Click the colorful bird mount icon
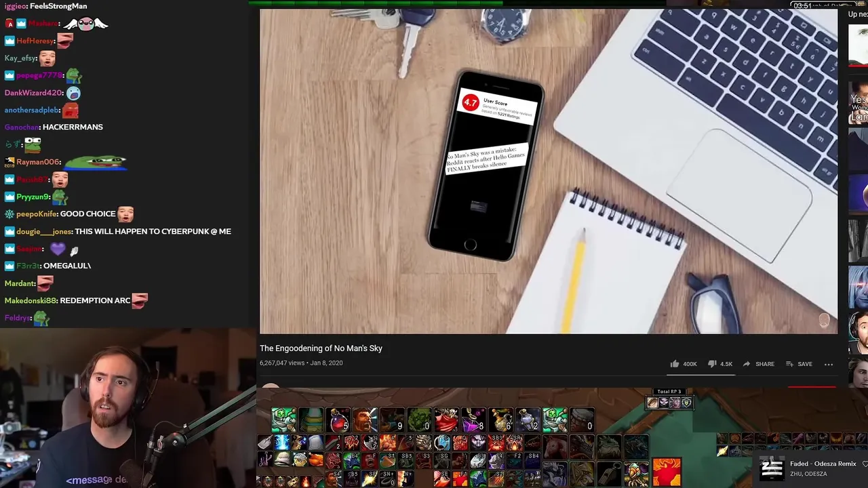The image size is (868, 488). [x=637, y=474]
